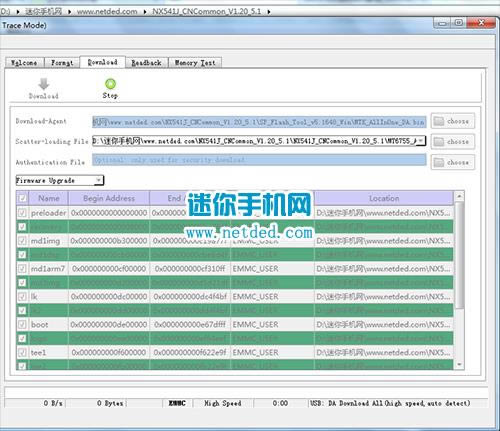
Task: Click the 0:00 elapsed time status entry
Action: (x=280, y=403)
